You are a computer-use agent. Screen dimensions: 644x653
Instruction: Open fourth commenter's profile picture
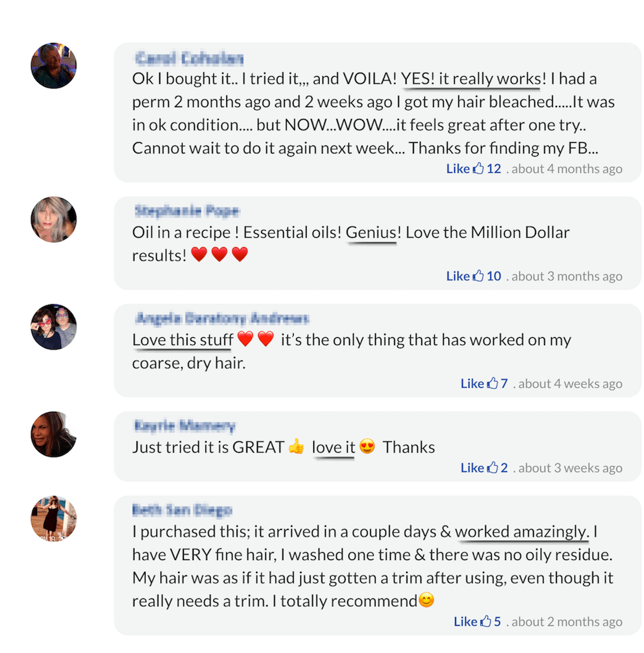(x=54, y=434)
